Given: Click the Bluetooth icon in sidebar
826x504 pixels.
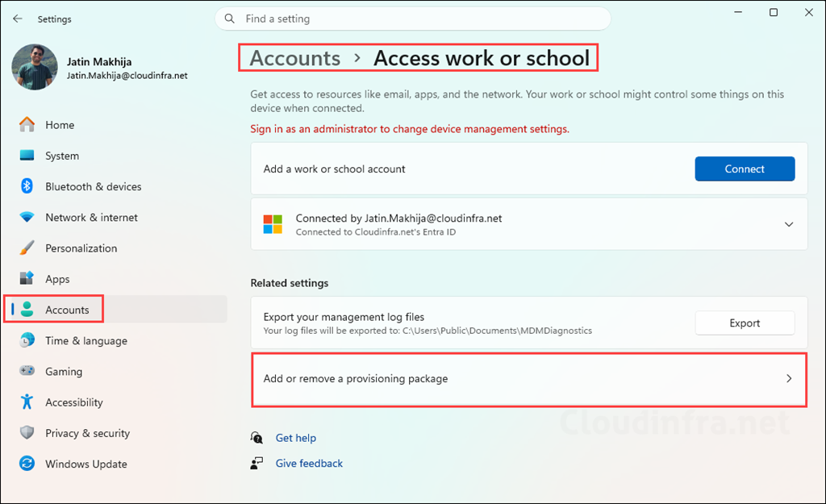Looking at the screenshot, I should click(27, 186).
